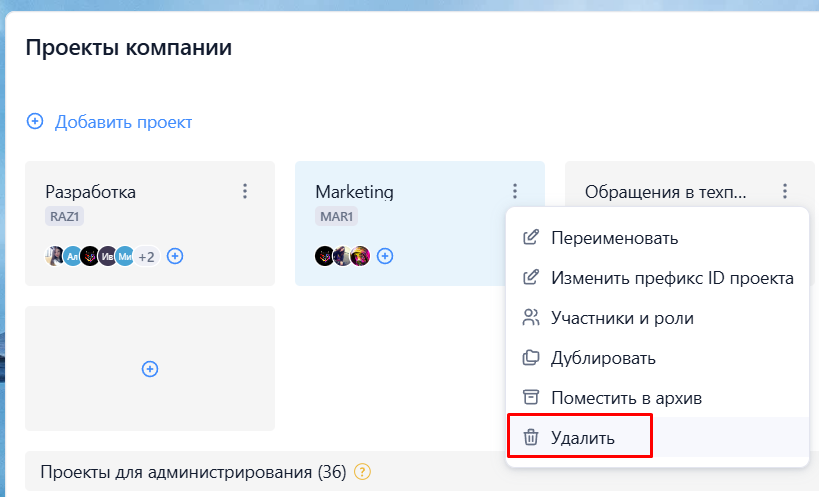Click the first photo avatar on Разработка card
This screenshot has height=497, width=819.
tap(54, 256)
